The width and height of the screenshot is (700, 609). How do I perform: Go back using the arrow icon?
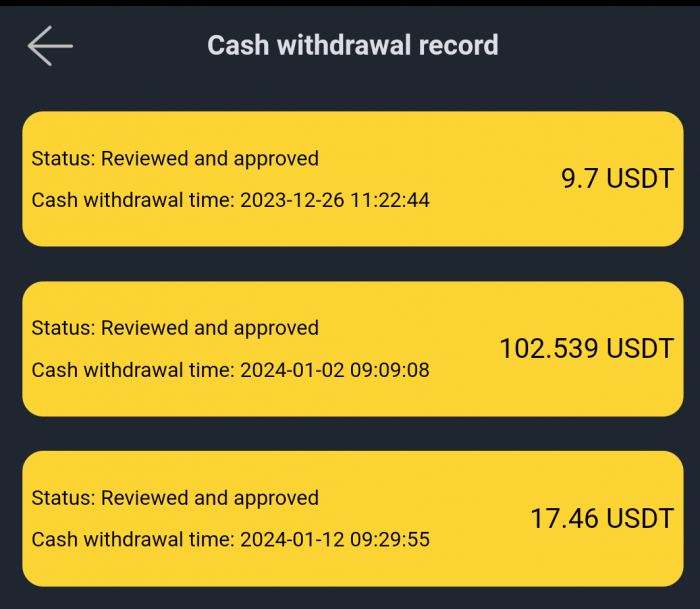tap(50, 46)
